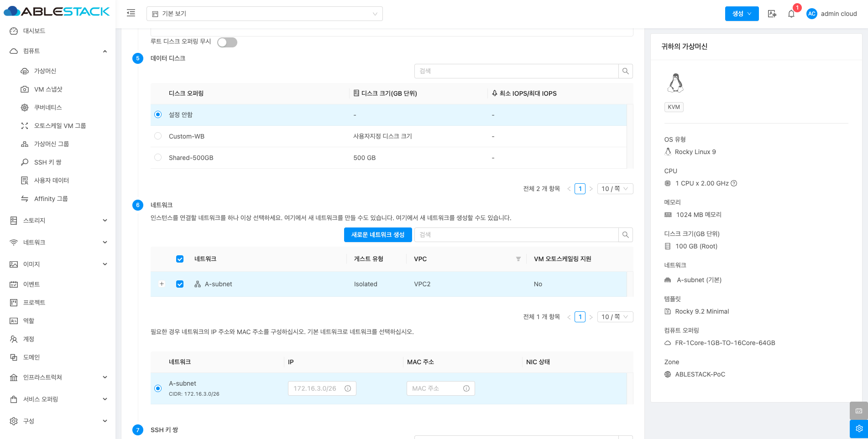Open the settings gear floating button
Screen dimensions: 868x439
click(858, 429)
